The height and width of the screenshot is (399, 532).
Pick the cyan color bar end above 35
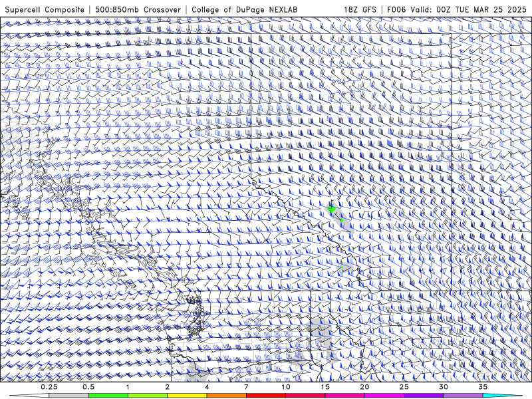click(x=502, y=396)
